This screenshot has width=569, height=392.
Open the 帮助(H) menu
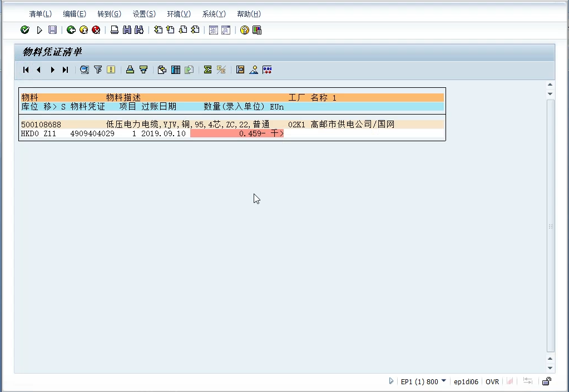pyautogui.click(x=249, y=14)
